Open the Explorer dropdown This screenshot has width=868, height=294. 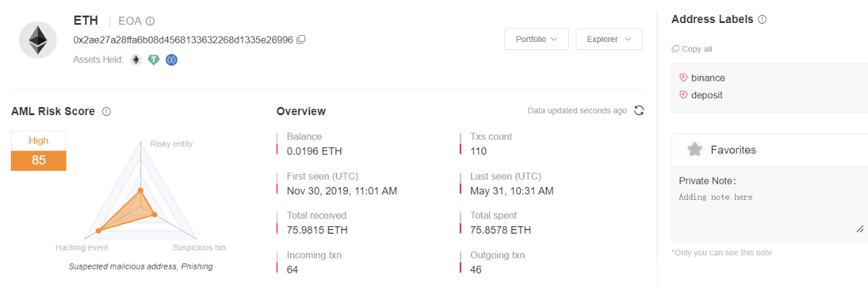pos(609,39)
